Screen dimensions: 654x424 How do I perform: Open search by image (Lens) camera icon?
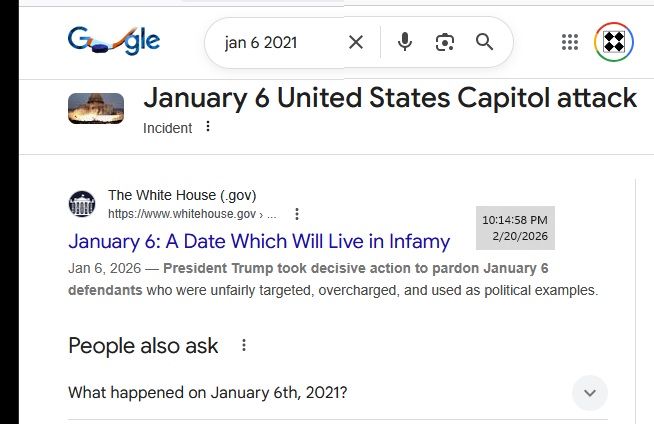pyautogui.click(x=445, y=42)
